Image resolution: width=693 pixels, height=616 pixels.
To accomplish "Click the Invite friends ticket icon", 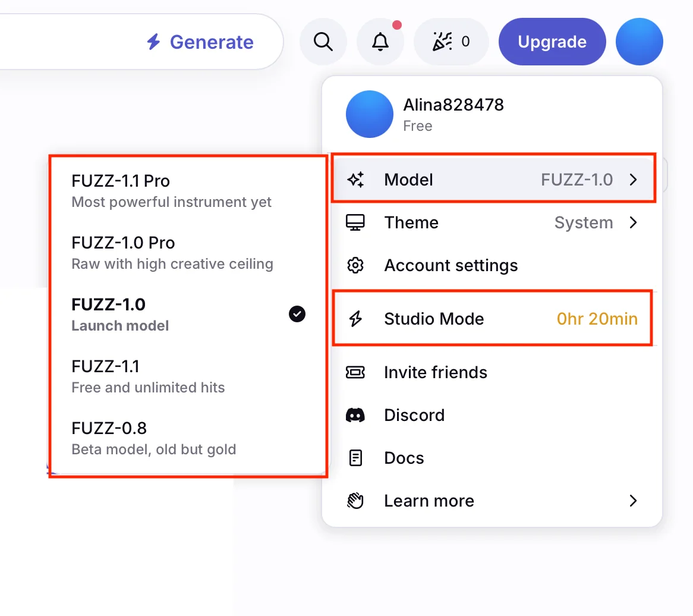I will [355, 372].
